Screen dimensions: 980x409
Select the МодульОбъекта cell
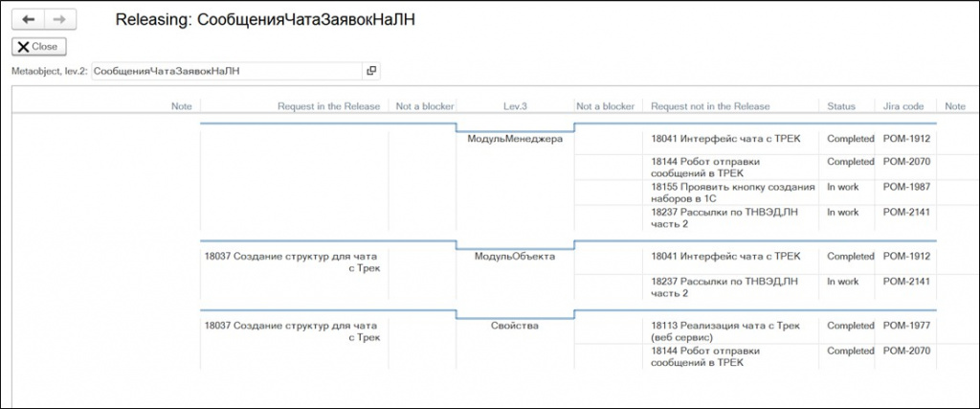[515, 257]
